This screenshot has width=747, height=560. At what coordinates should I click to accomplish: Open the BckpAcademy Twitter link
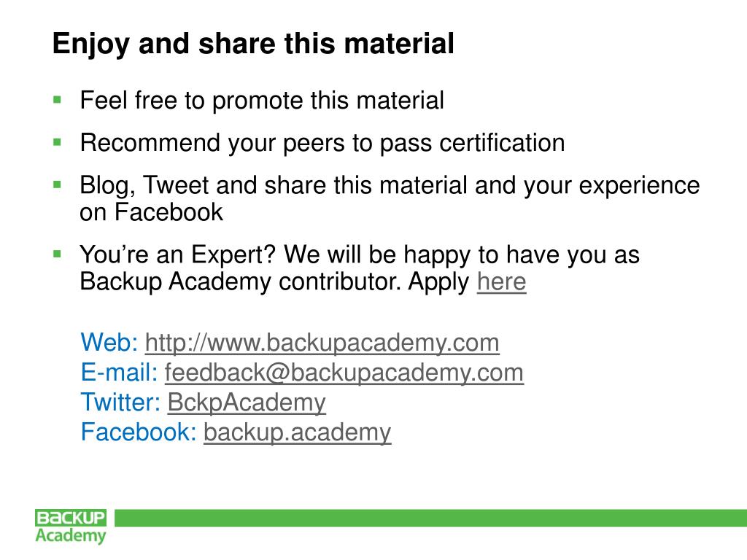(x=247, y=402)
